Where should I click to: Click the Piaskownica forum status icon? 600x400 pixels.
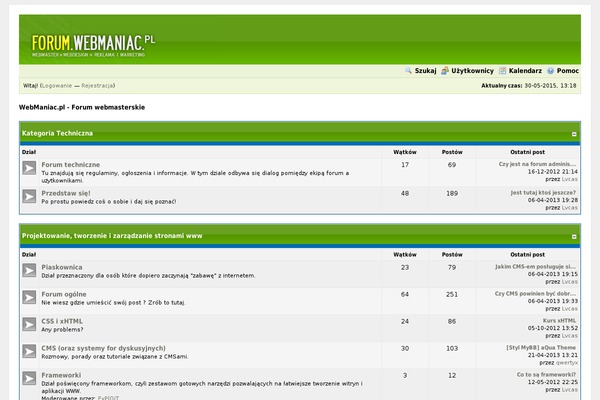29,271
